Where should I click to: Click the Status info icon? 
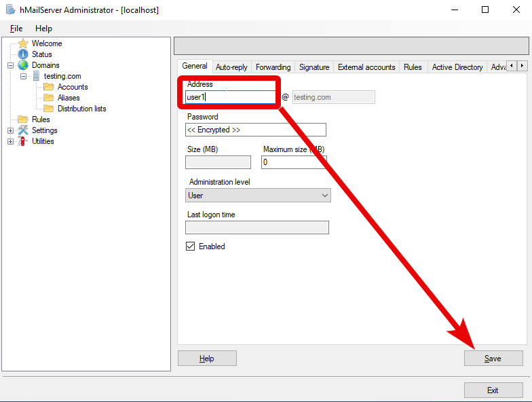[x=23, y=54]
